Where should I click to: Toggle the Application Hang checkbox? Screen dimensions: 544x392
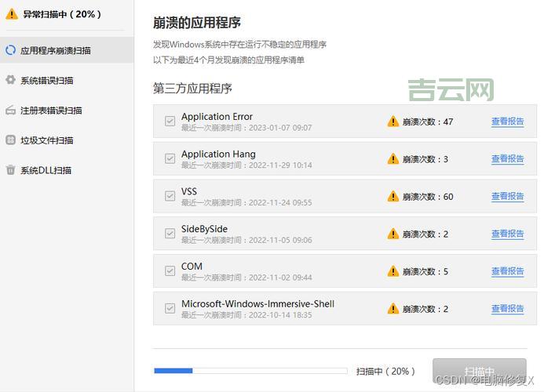coord(170,158)
